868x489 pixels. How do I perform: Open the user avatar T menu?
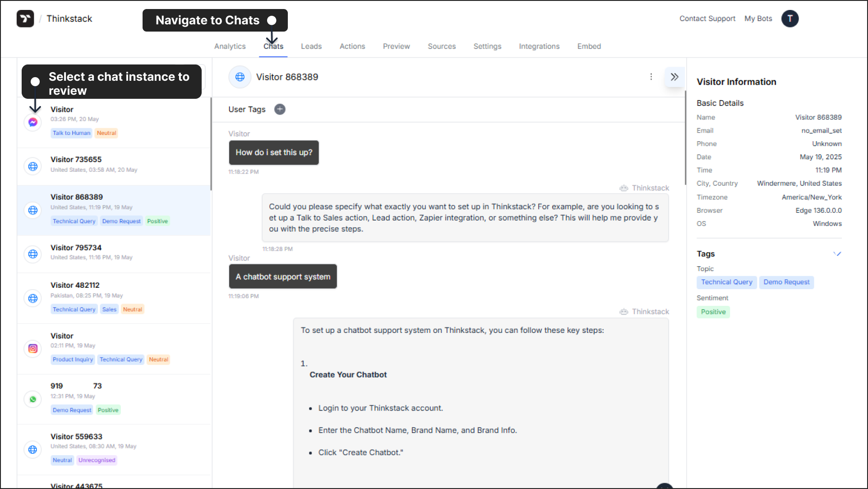point(790,18)
